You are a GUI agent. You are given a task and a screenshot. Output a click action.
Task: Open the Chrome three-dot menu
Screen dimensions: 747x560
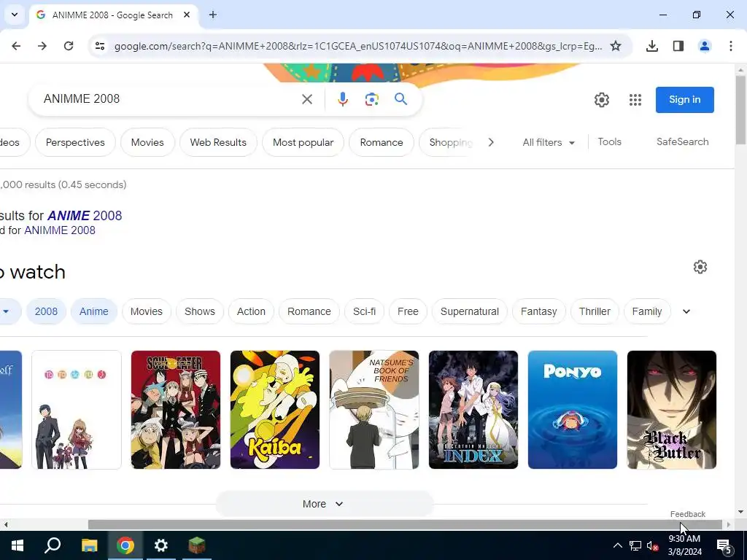[x=731, y=46]
